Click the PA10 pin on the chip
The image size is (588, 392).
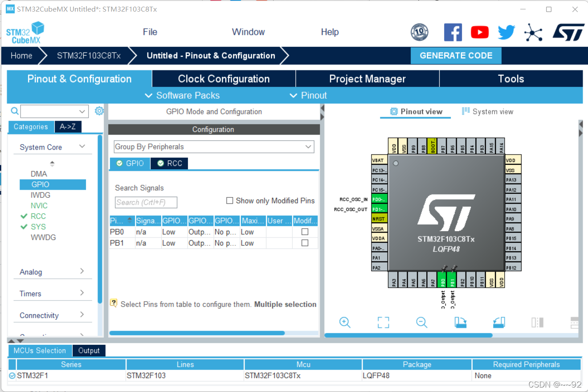click(x=513, y=209)
